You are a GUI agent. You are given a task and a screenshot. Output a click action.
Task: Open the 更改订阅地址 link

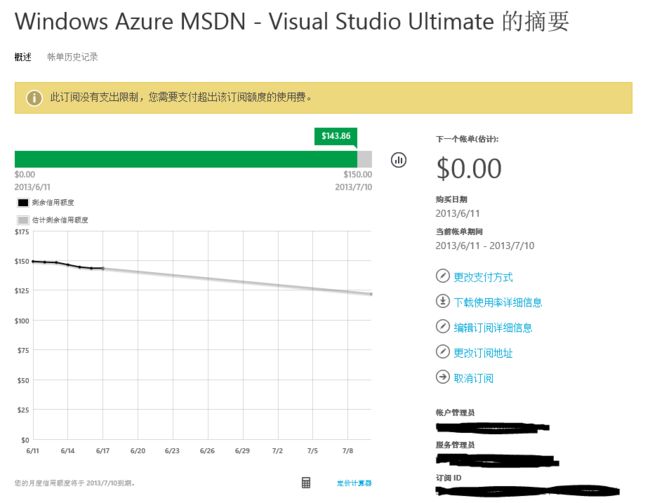pos(483,353)
